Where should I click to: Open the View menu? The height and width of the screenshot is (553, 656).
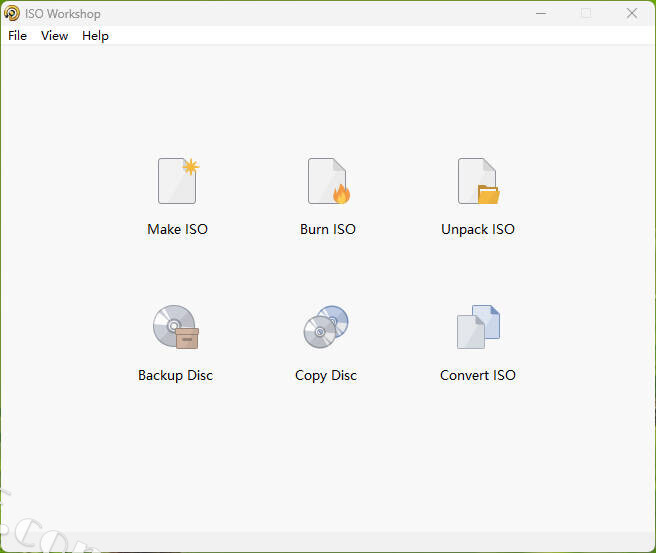click(54, 36)
